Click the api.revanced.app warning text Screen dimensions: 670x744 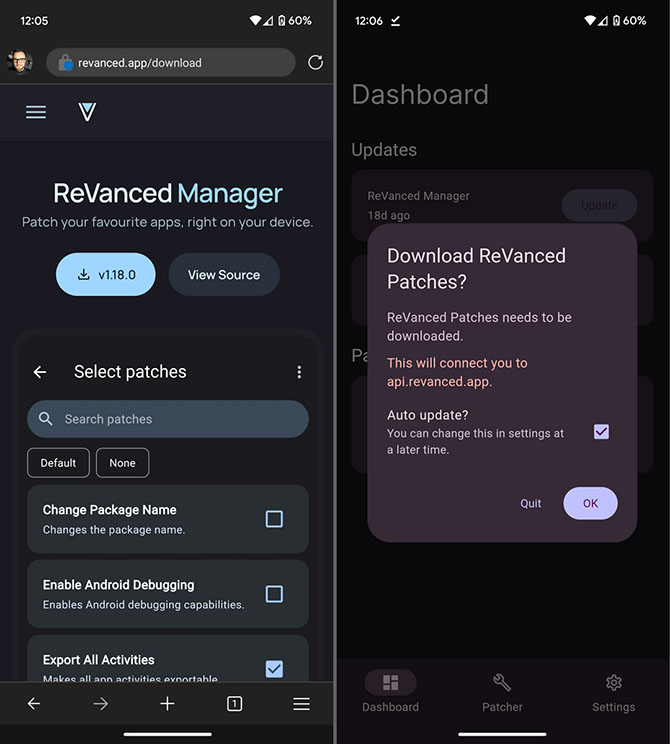[457, 372]
